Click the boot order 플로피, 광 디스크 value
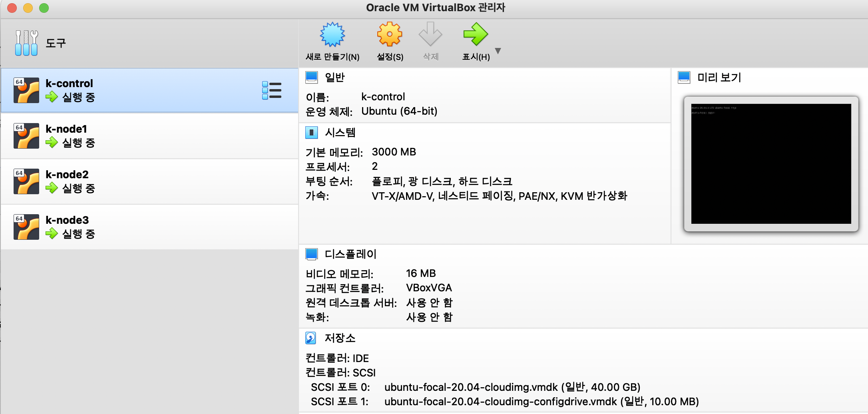Screen dimensions: 868x414 pos(442,181)
